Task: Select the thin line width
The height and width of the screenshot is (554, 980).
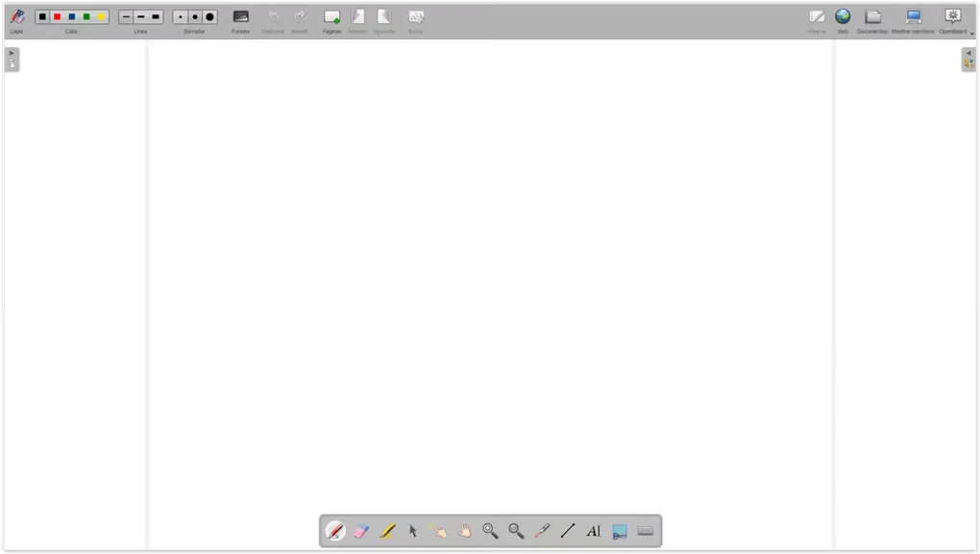Action: (126, 17)
